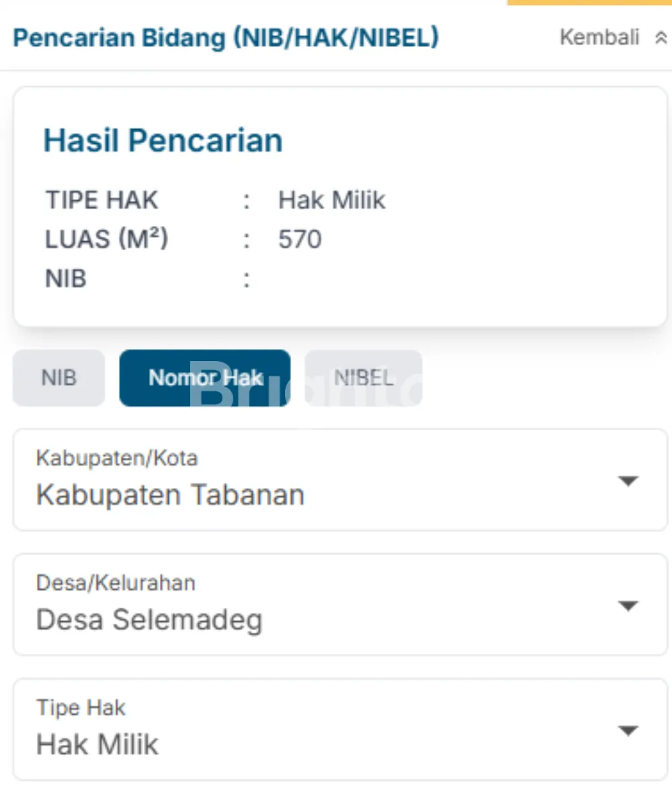The height and width of the screenshot is (790, 672).
Task: Open the NIBEL search tab
Action: pyautogui.click(x=364, y=378)
